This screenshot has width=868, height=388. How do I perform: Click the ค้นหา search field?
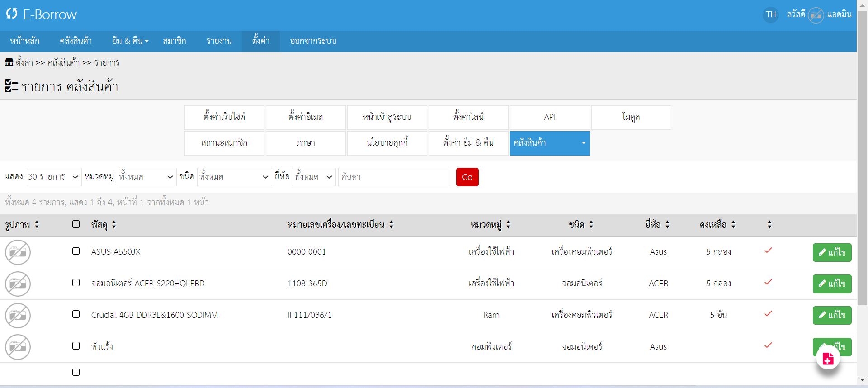[x=395, y=177]
